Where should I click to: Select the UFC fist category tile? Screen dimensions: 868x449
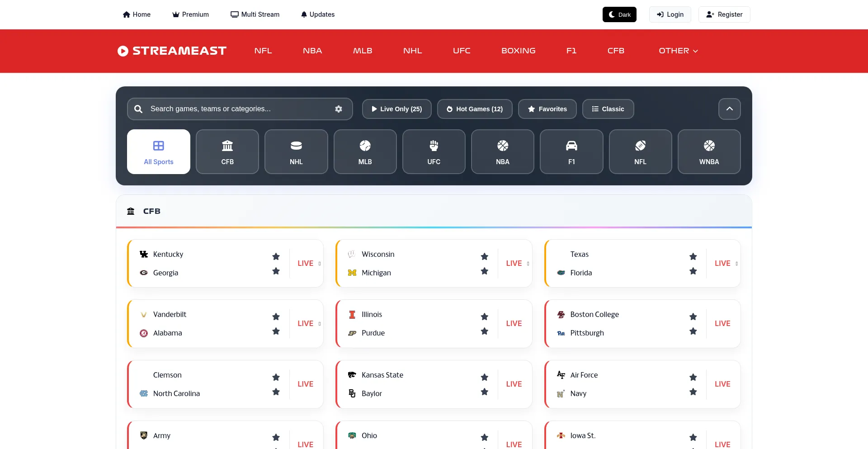pyautogui.click(x=434, y=152)
